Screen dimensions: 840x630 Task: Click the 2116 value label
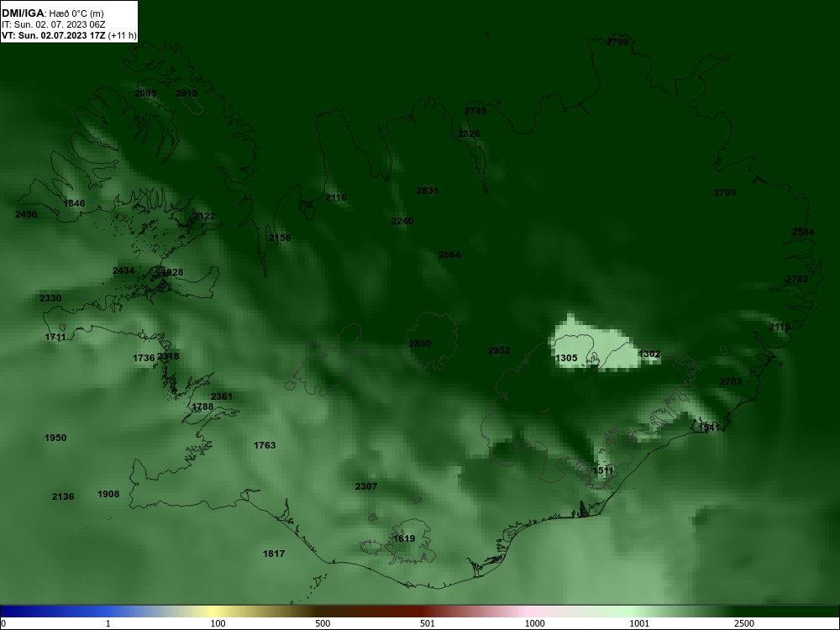pyautogui.click(x=336, y=197)
